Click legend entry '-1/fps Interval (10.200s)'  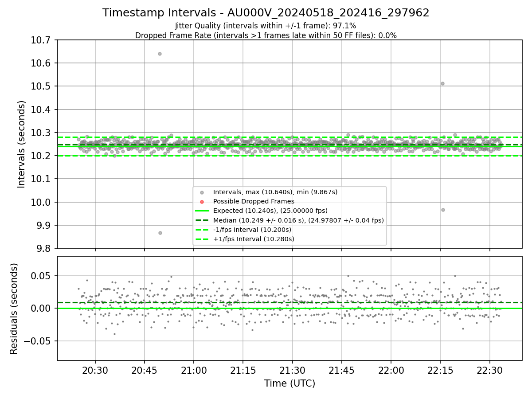252,229
